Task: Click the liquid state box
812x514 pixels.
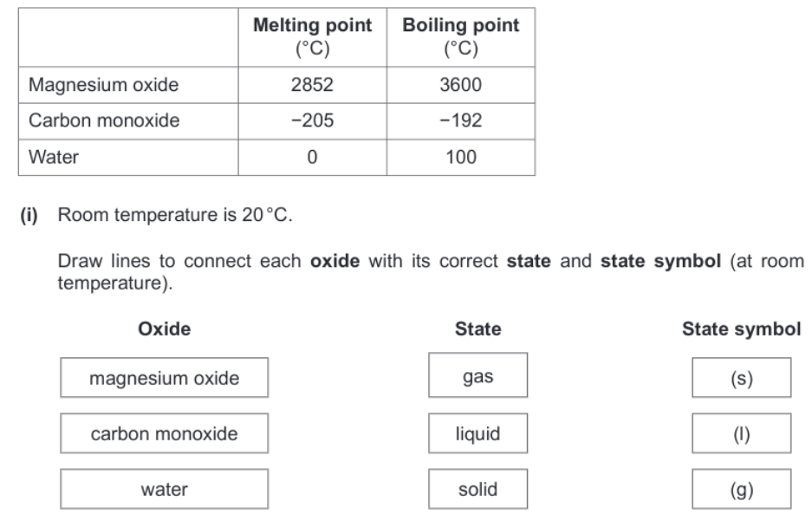Action: coord(477,433)
